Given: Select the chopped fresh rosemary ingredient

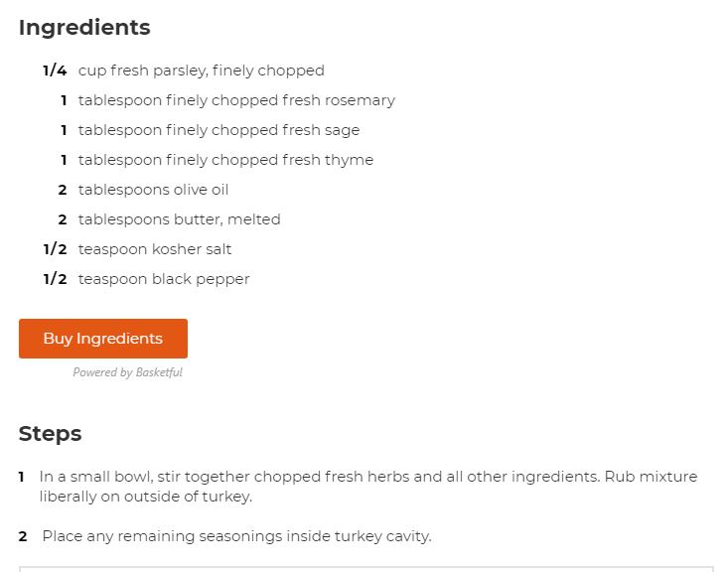Looking at the screenshot, I should (x=236, y=100).
